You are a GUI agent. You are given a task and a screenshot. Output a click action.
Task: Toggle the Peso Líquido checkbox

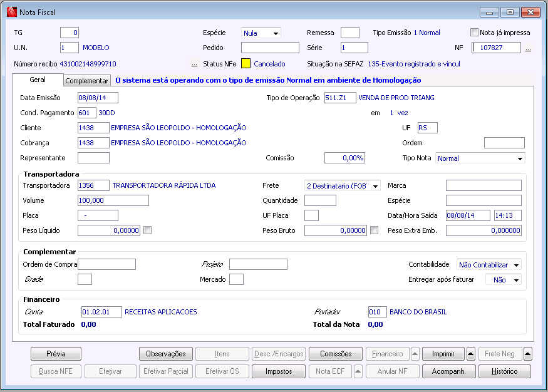pos(147,230)
